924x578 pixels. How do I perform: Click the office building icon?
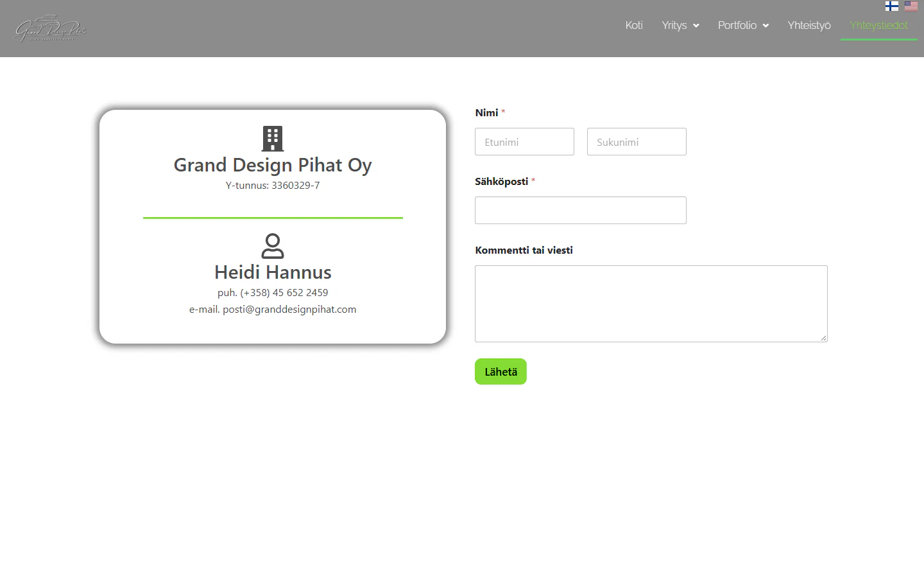273,139
